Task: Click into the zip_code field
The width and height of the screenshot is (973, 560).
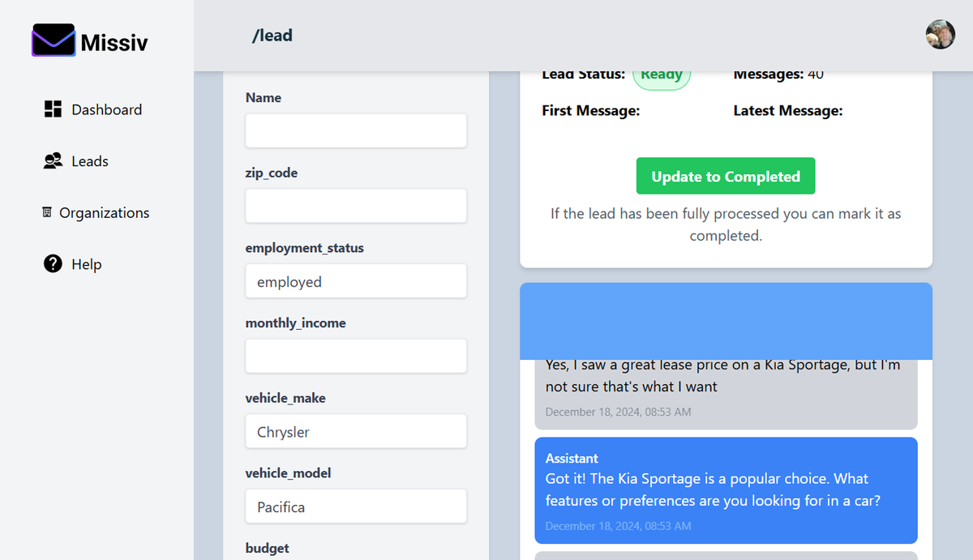Action: point(356,206)
